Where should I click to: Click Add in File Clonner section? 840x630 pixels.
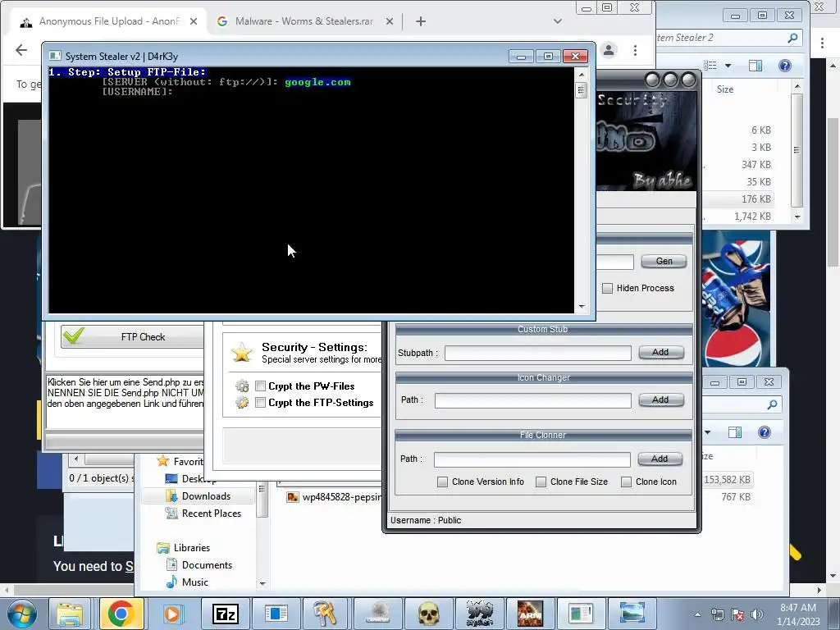[x=660, y=459]
